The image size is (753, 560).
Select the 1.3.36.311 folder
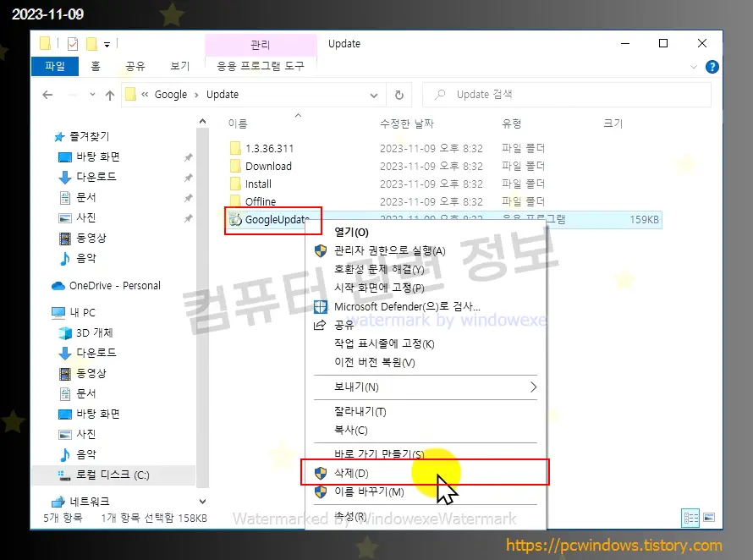tap(269, 148)
